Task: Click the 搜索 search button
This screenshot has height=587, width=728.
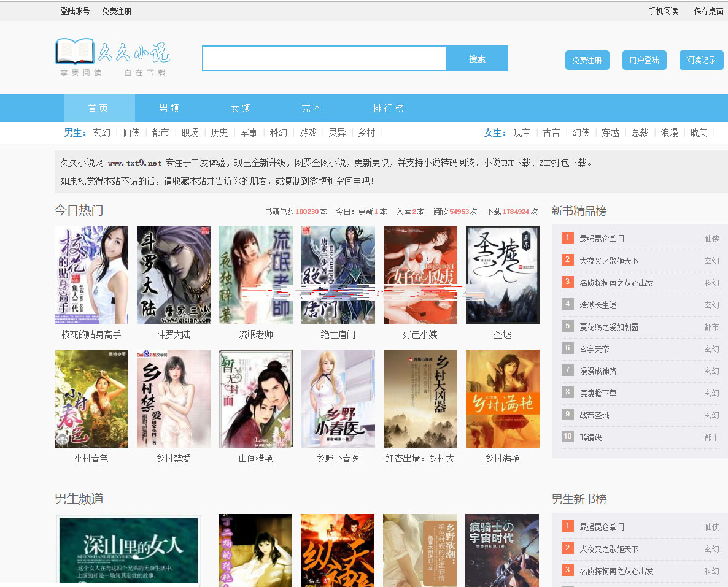Action: tap(477, 58)
